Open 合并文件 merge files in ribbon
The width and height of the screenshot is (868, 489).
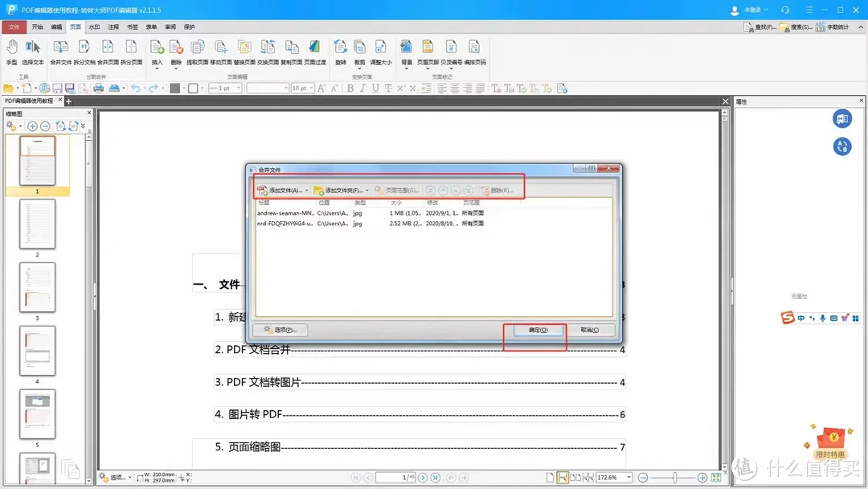click(60, 52)
